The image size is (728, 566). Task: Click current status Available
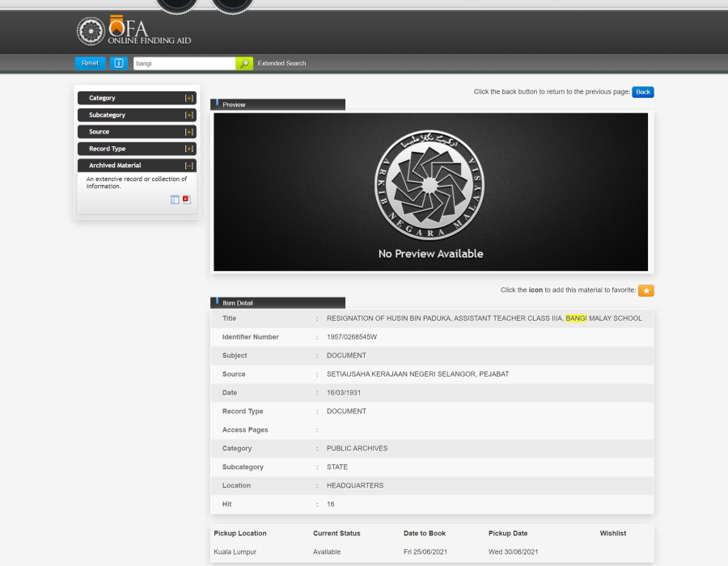(327, 551)
